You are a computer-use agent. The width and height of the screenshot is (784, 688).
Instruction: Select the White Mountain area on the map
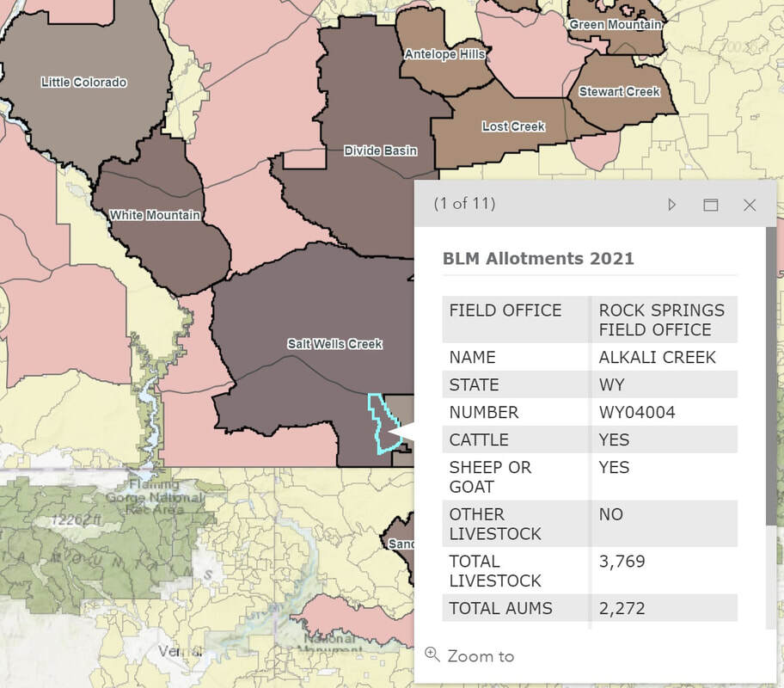pyautogui.click(x=155, y=215)
